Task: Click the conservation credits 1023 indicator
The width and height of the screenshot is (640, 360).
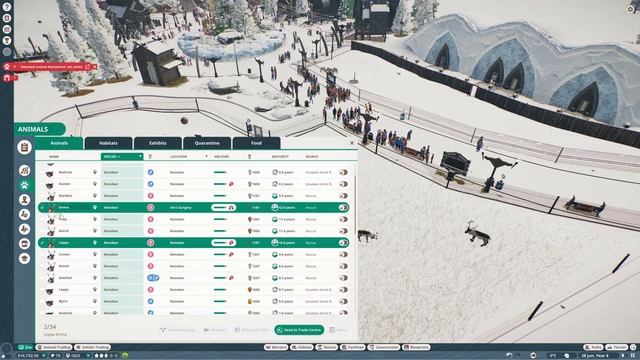Action: tap(73, 356)
